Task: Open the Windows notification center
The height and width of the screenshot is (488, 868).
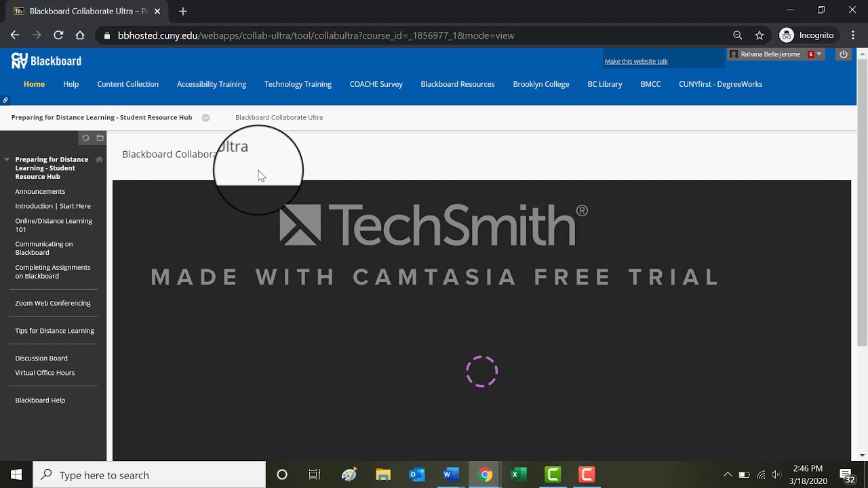Action: (848, 474)
